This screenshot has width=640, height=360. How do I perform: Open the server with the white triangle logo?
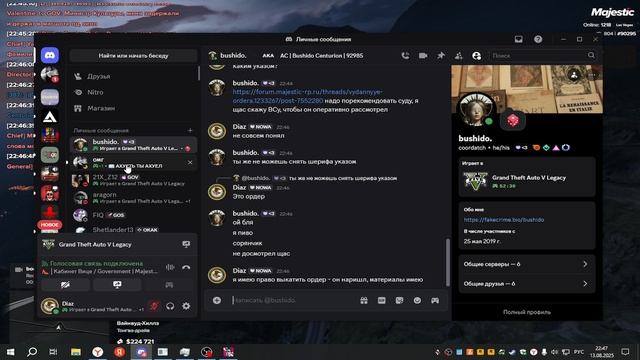click(x=50, y=117)
